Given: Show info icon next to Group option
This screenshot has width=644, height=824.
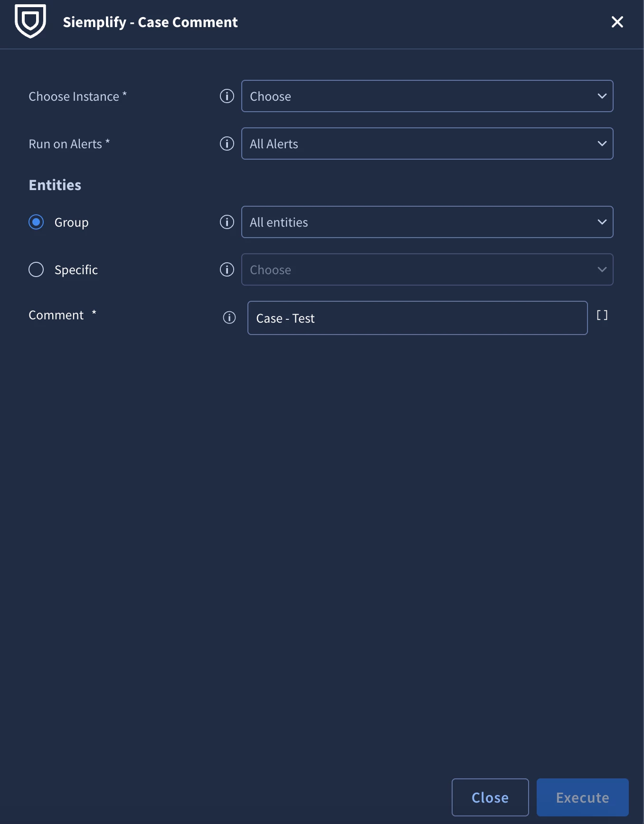Looking at the screenshot, I should 227,222.
